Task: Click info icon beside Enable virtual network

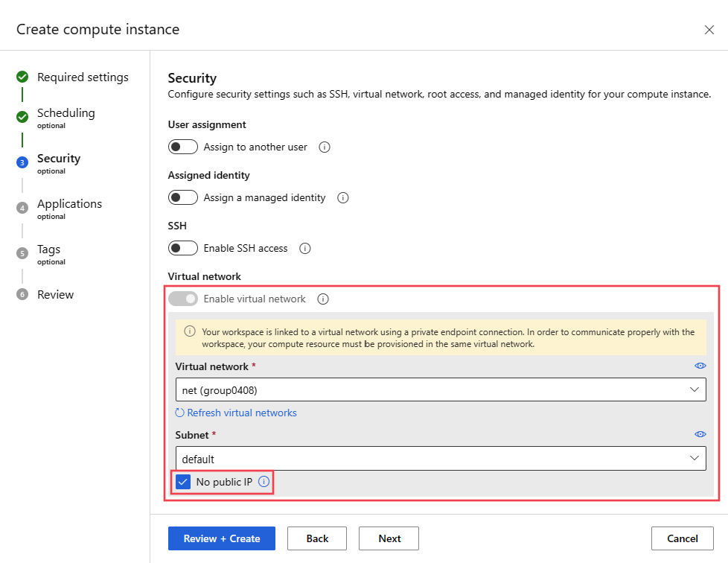Action: click(323, 299)
